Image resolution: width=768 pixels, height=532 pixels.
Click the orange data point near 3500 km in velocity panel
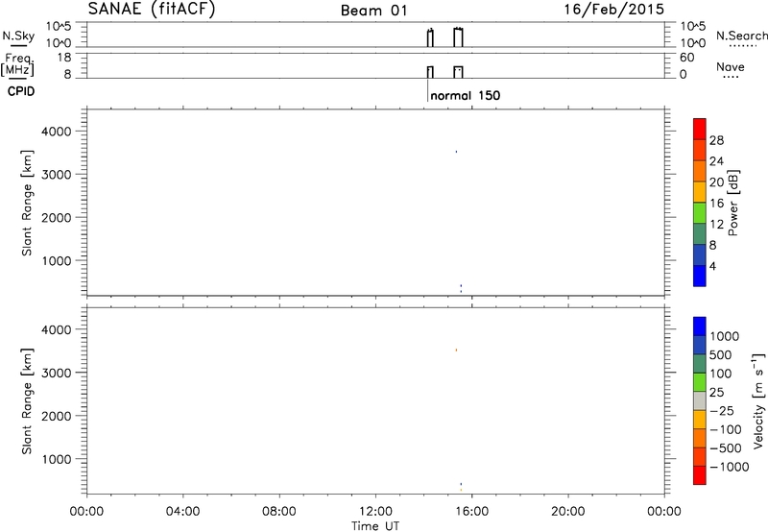456,350
